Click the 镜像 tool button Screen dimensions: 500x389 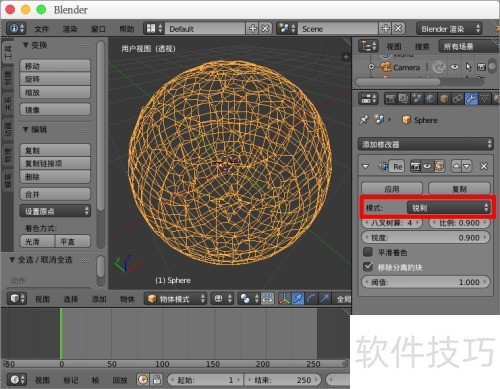click(x=55, y=110)
